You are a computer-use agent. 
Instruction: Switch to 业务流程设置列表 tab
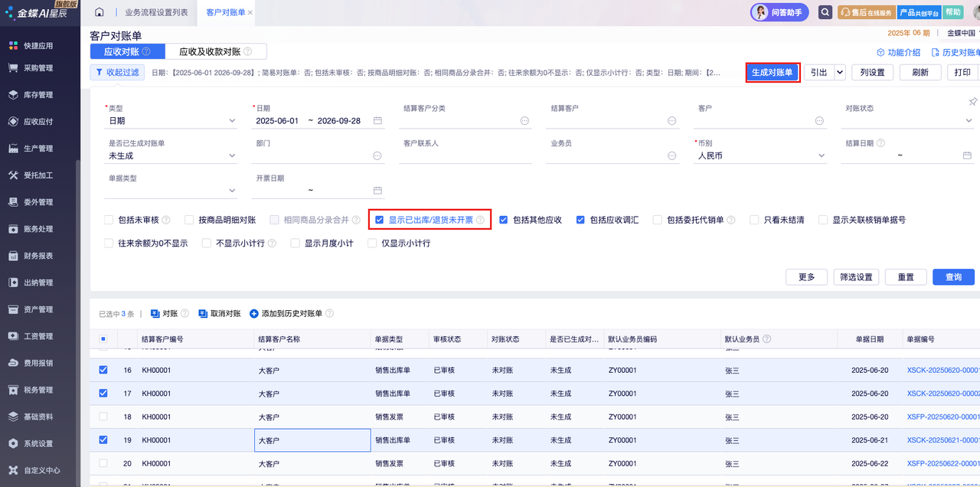(156, 13)
